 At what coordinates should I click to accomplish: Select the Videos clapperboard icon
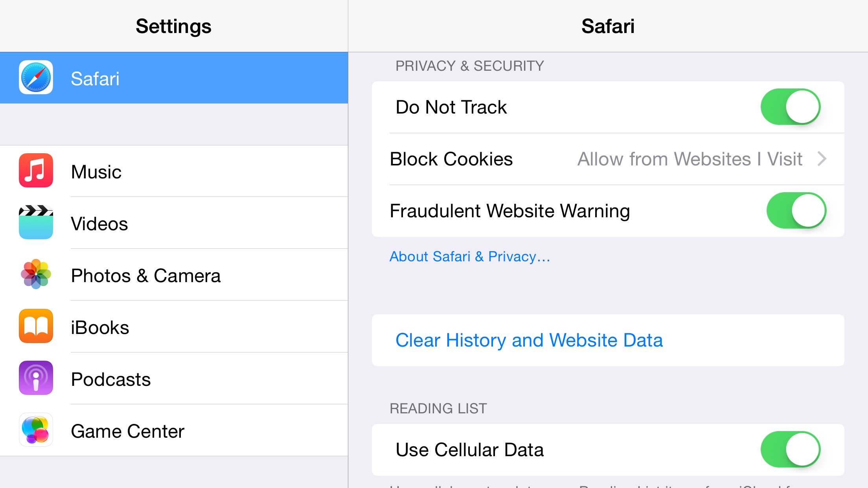36,222
